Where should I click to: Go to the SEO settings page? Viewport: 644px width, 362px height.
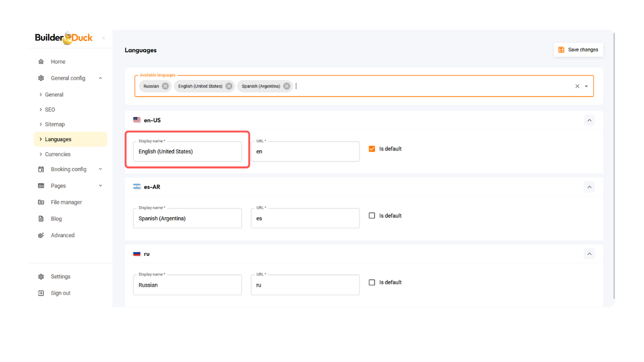tap(50, 110)
